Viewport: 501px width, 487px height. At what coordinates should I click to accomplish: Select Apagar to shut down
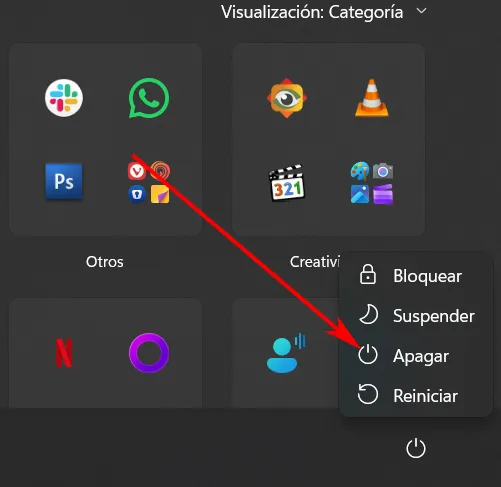point(416,356)
